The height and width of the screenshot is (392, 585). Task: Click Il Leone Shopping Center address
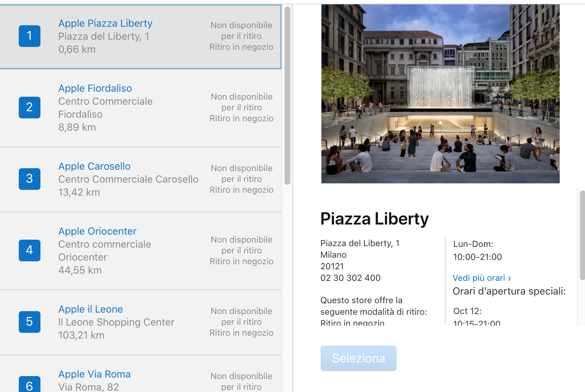pyautogui.click(x=116, y=322)
